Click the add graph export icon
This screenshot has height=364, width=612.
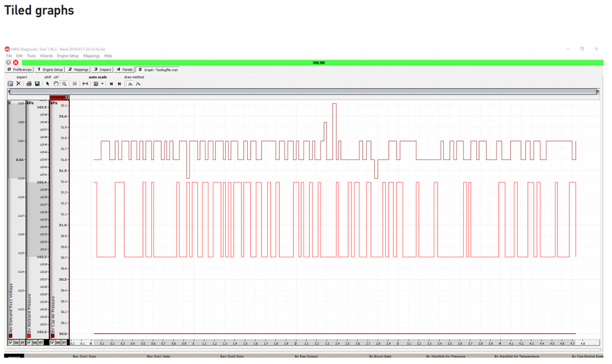point(10,84)
